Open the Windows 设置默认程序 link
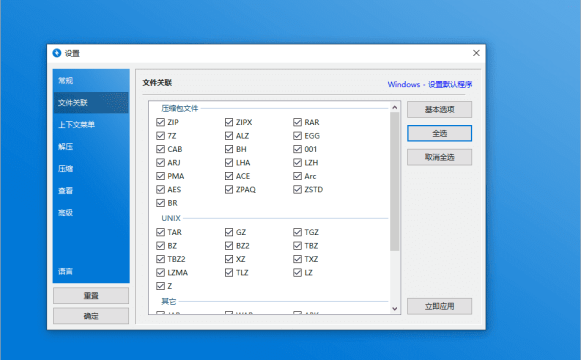The height and width of the screenshot is (360, 581). pos(430,84)
